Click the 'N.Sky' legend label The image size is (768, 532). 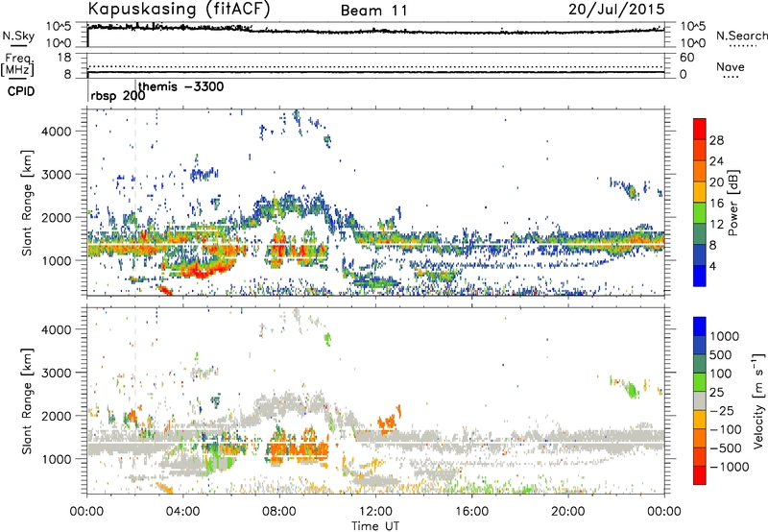point(18,36)
